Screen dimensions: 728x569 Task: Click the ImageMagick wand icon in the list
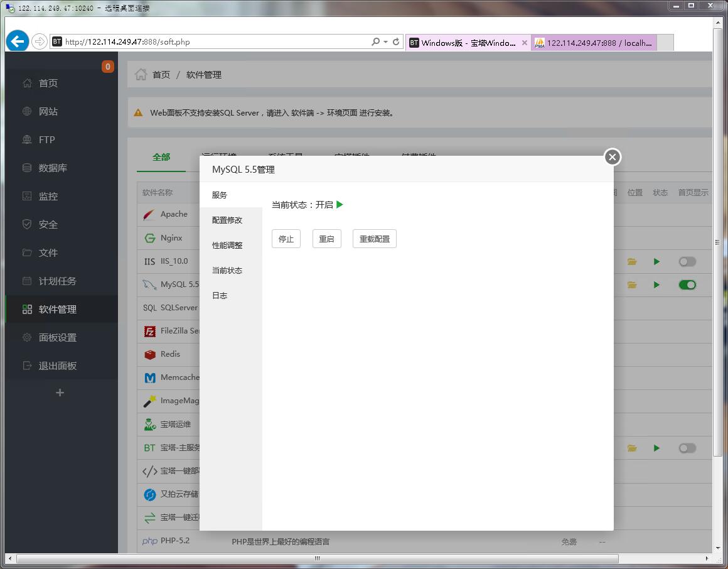pyautogui.click(x=149, y=401)
